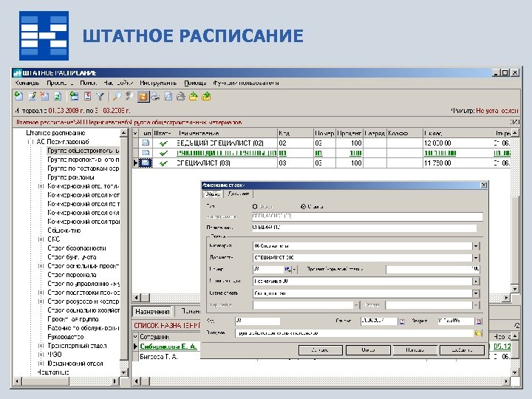
Task: Select Руководство in the tree
Action: click(66, 337)
